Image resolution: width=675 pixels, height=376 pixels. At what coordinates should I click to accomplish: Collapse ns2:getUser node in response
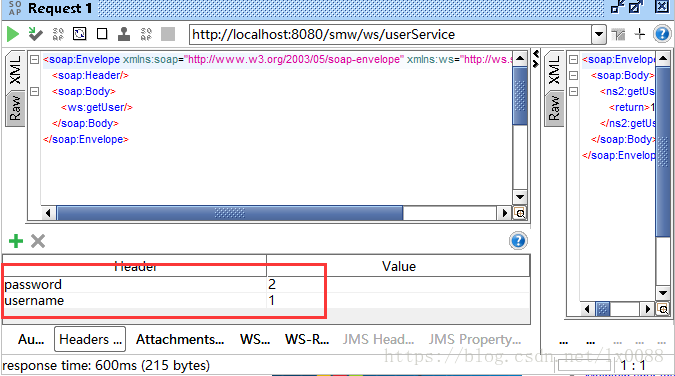click(573, 91)
